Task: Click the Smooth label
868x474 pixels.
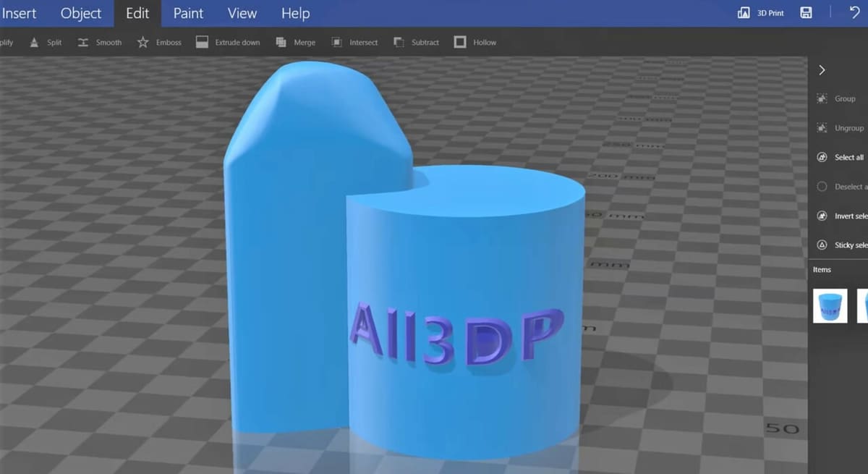Action: coord(109,43)
